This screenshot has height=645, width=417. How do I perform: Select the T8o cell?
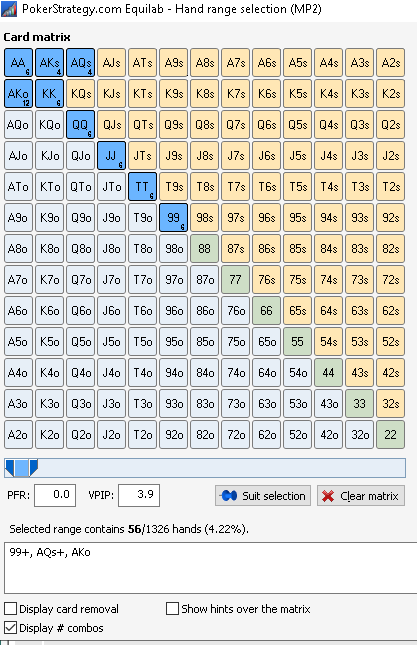click(143, 248)
